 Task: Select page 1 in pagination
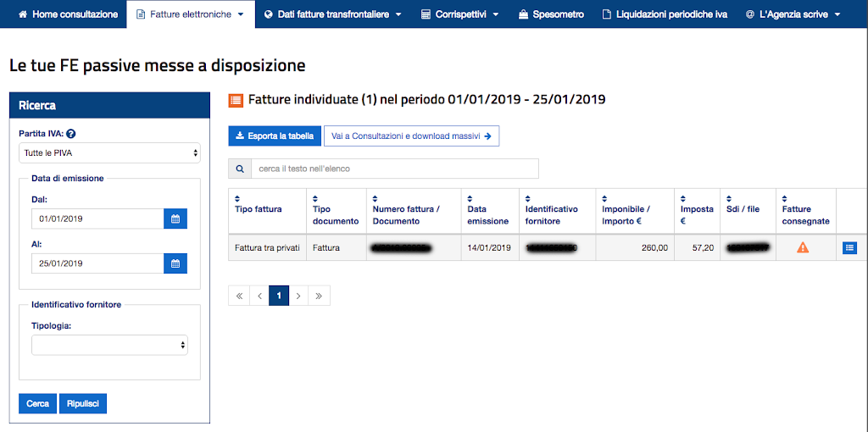click(x=279, y=296)
